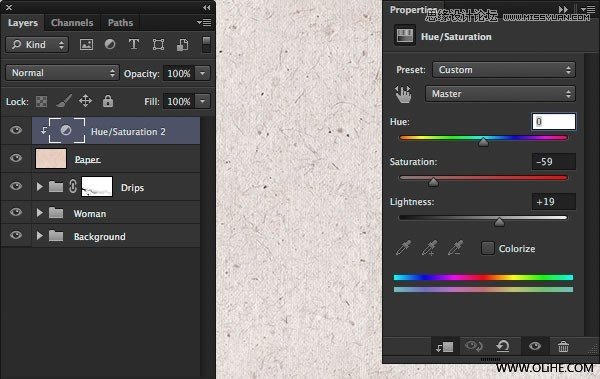600x379 pixels.
Task: Click the mask link icon on Drips
Action: [x=73, y=186]
